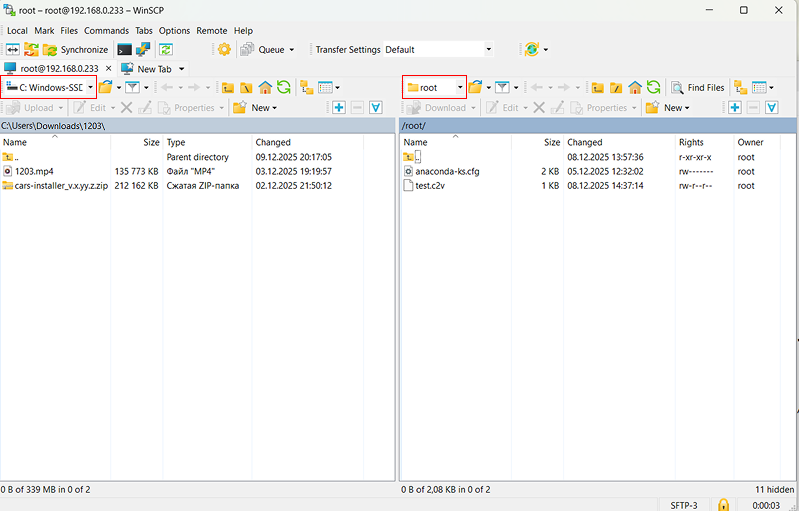Refresh the local panel with green arrows

click(x=284, y=87)
